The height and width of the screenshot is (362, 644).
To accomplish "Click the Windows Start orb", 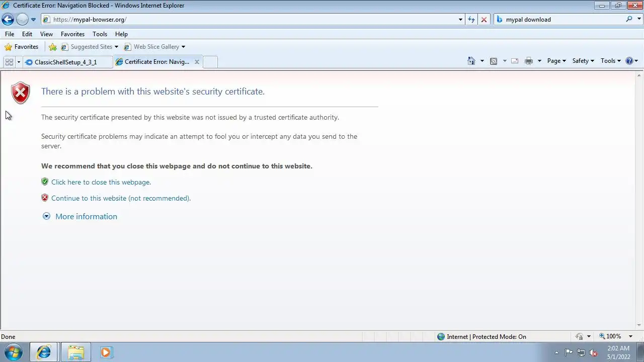I will [x=14, y=352].
